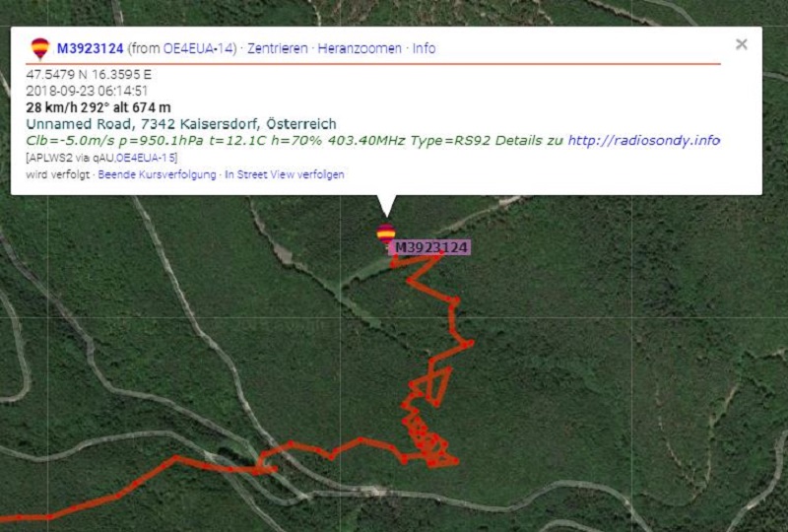Click the 47.5479 N 16.3595 E coordinates
788x532 pixels.
[x=89, y=75]
